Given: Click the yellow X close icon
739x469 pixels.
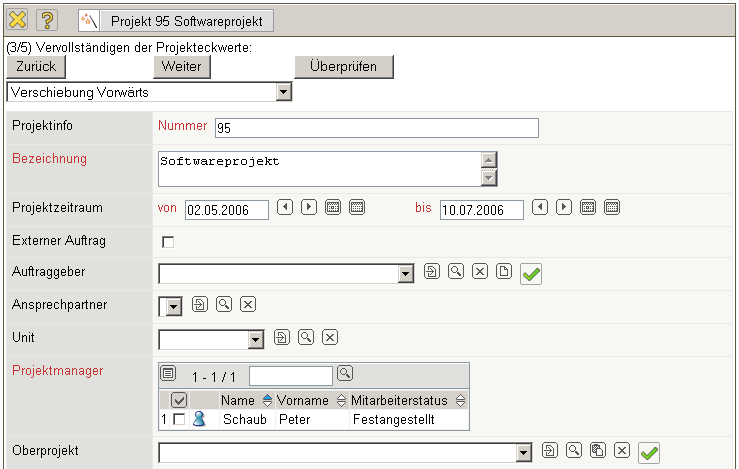Looking at the screenshot, I should click(17, 20).
